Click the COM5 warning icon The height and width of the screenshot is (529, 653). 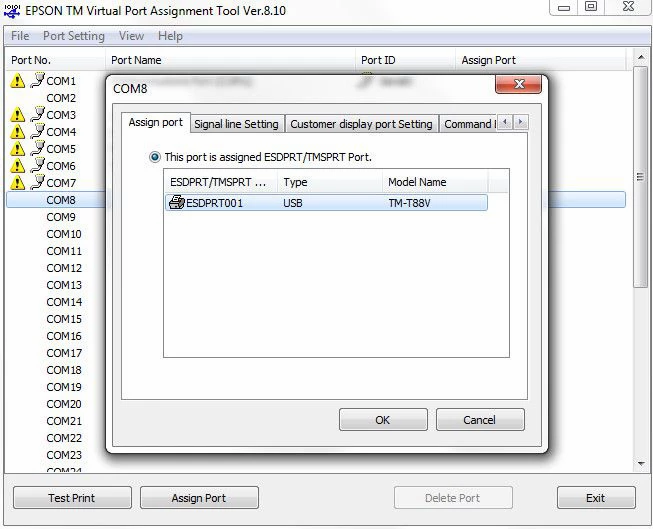point(18,149)
